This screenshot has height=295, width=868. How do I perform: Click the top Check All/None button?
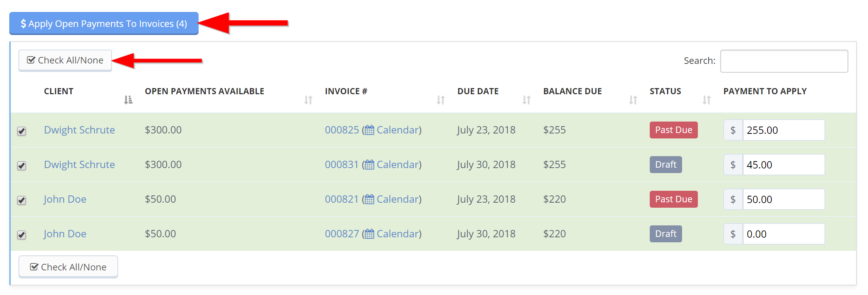coord(65,60)
